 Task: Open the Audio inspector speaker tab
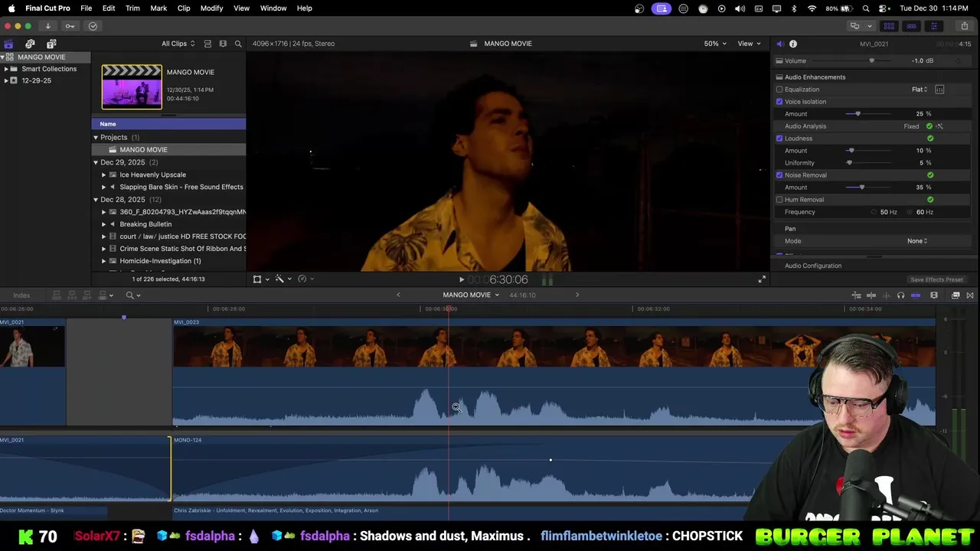pyautogui.click(x=779, y=44)
